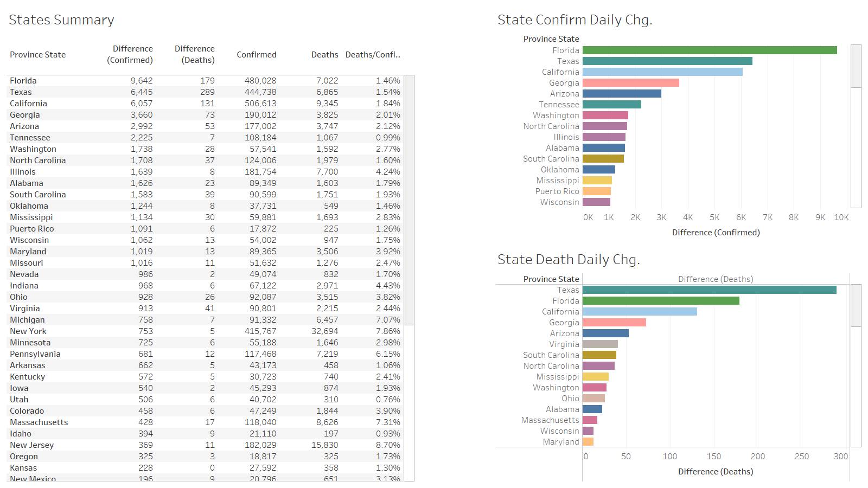This screenshot has height=488, width=868.
Task: Select the Tennessee bar in the confirmed chart
Action: [x=612, y=105]
